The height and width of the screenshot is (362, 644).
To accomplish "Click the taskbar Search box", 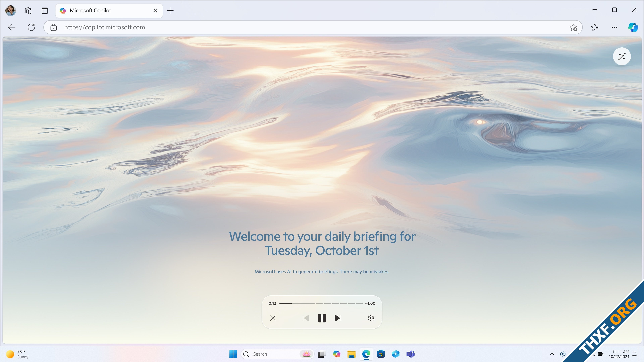I will click(x=278, y=354).
